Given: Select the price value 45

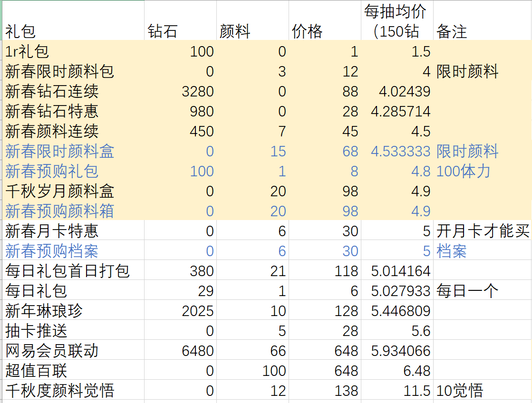Looking at the screenshot, I should (x=350, y=132).
